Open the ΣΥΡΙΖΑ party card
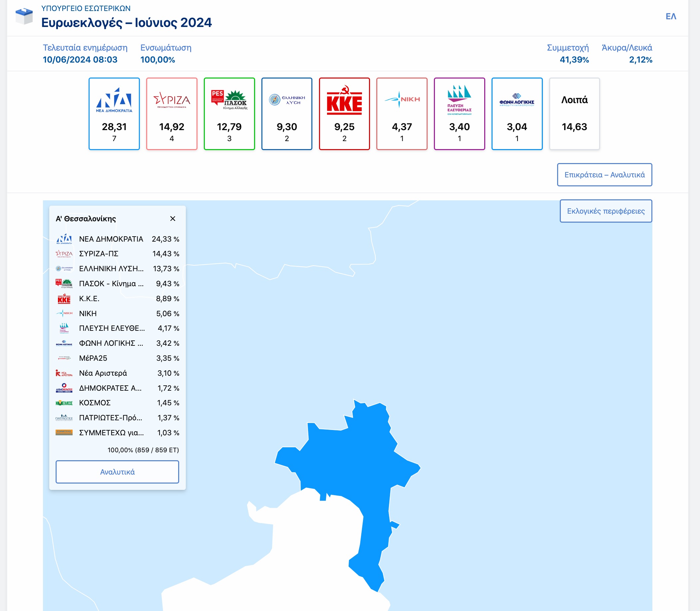The width and height of the screenshot is (700, 611). [172, 113]
